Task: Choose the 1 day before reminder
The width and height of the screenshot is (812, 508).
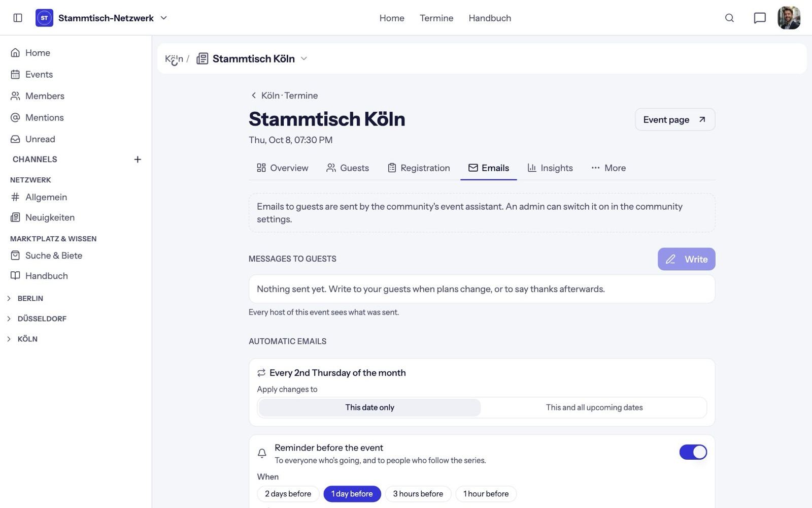Action: 352,494
